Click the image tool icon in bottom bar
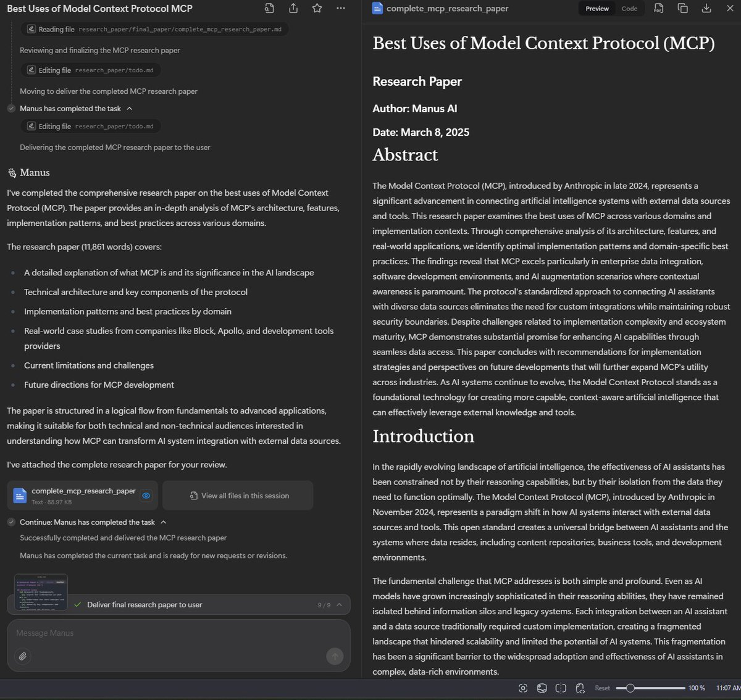The width and height of the screenshot is (741, 700). pyautogui.click(x=542, y=688)
